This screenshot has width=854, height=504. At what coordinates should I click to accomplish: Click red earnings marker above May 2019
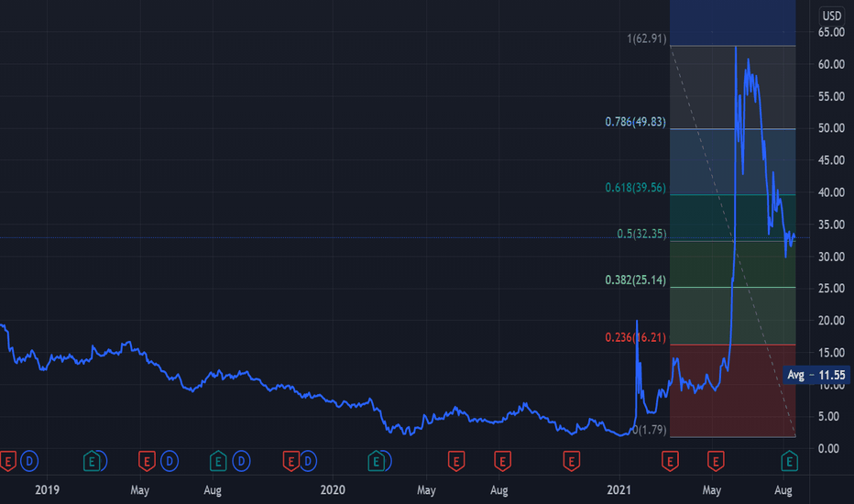pyautogui.click(x=147, y=462)
